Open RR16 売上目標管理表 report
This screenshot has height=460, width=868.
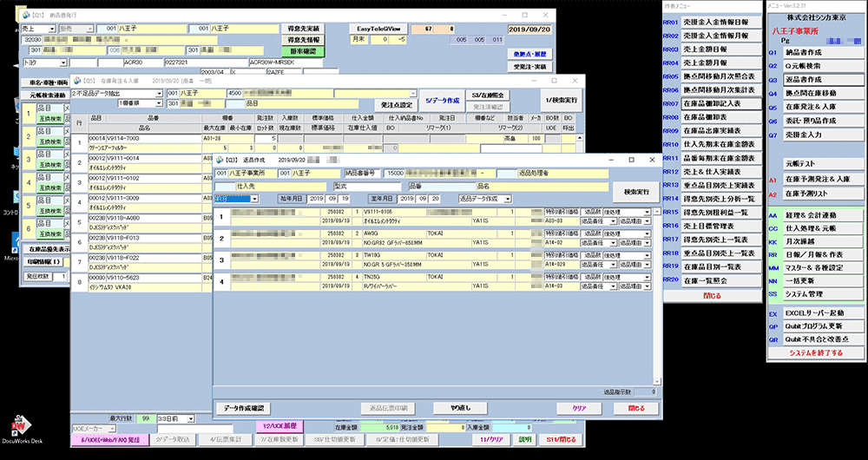click(x=721, y=226)
